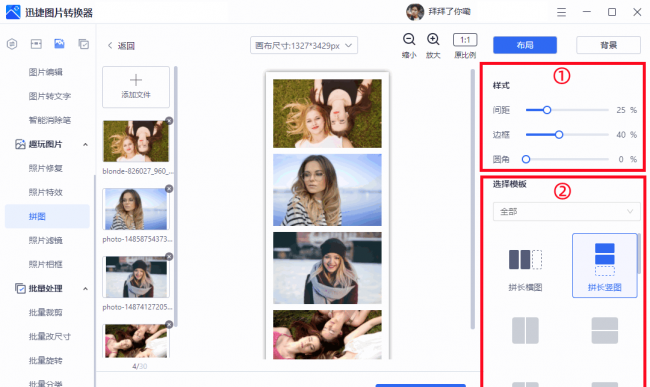
Task: Remove photo-14858754373 image with its x icon
Action: click(169, 189)
